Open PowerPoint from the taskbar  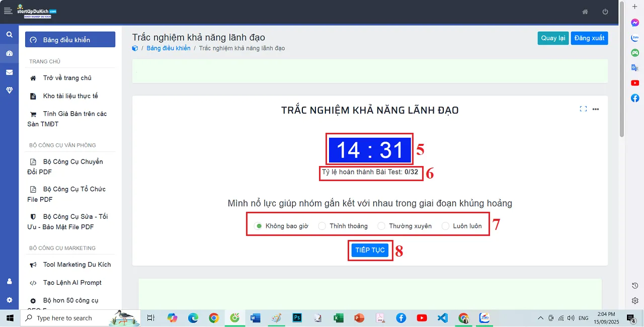tap(359, 318)
